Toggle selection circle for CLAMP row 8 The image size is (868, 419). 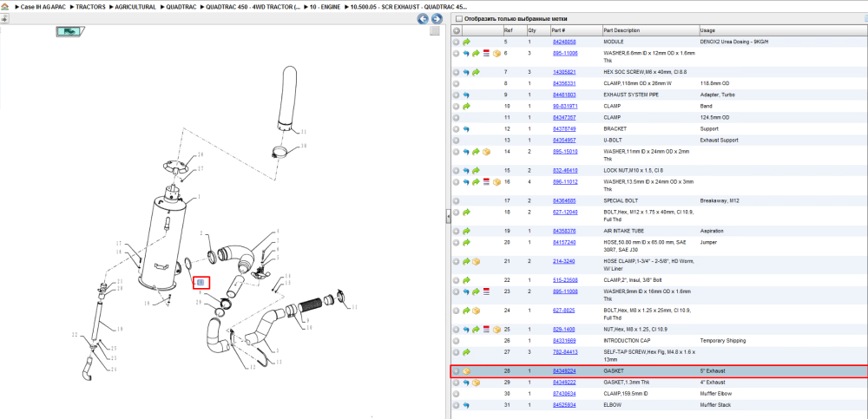[457, 83]
